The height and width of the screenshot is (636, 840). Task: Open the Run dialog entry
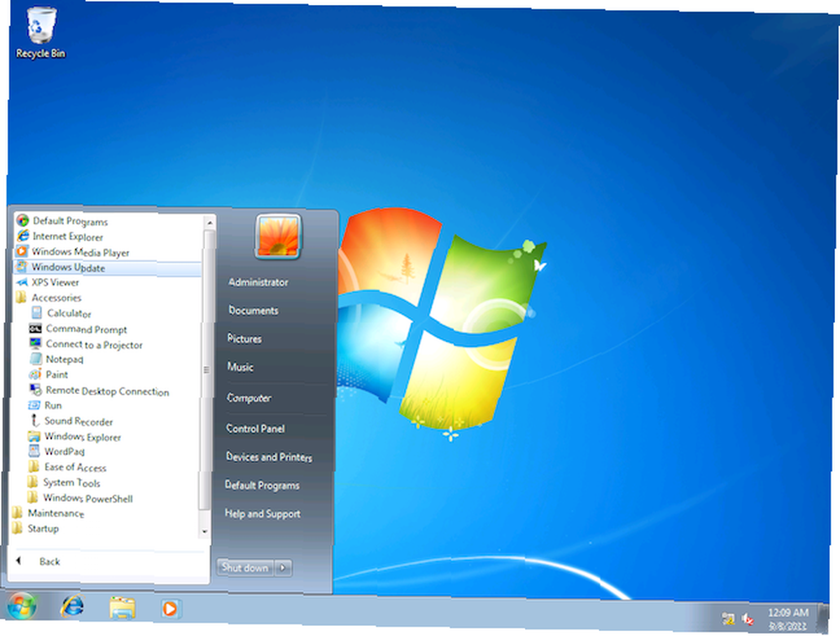click(x=45, y=406)
